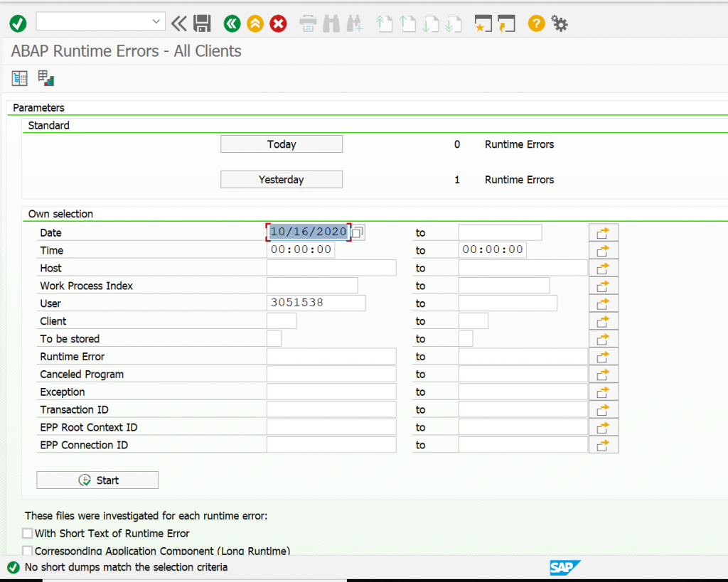Image resolution: width=728 pixels, height=582 pixels.
Task: Click the status bar success checkmark icon
Action: pyautogui.click(x=14, y=567)
